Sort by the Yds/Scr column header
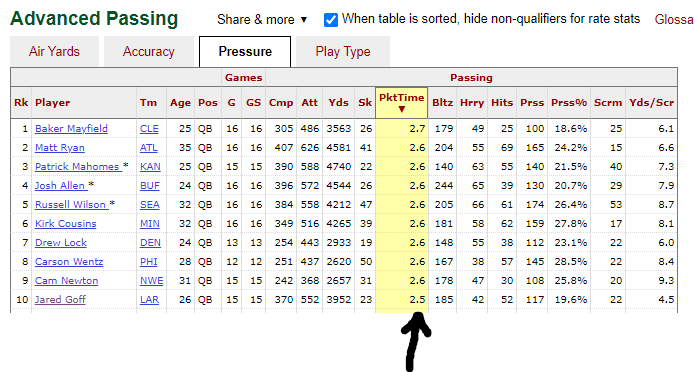The image size is (694, 372). click(x=652, y=103)
